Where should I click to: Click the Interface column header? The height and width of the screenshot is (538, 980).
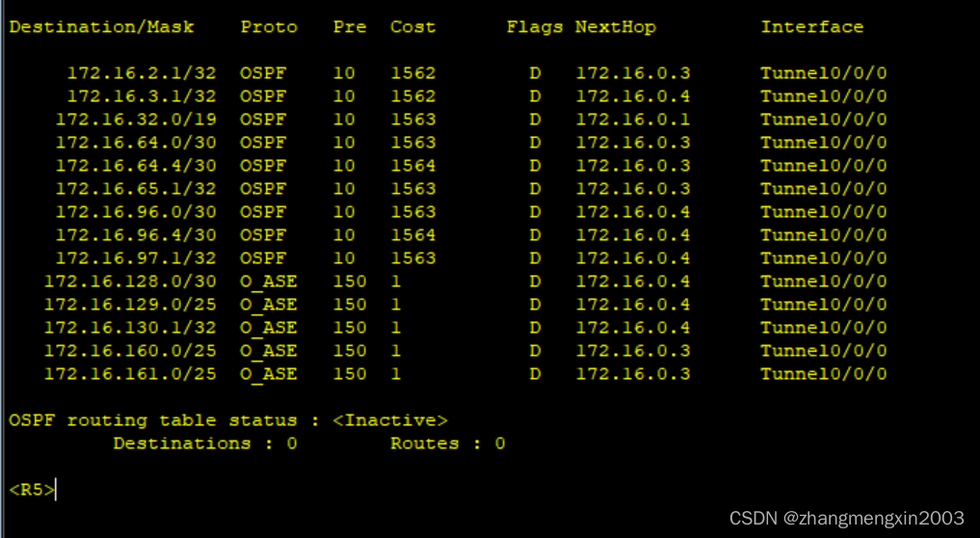pos(812,27)
